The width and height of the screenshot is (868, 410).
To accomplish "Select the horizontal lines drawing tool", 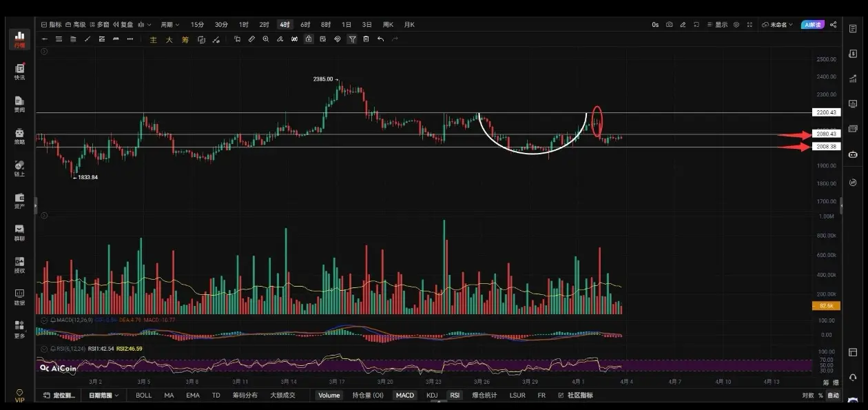I will click(x=59, y=39).
